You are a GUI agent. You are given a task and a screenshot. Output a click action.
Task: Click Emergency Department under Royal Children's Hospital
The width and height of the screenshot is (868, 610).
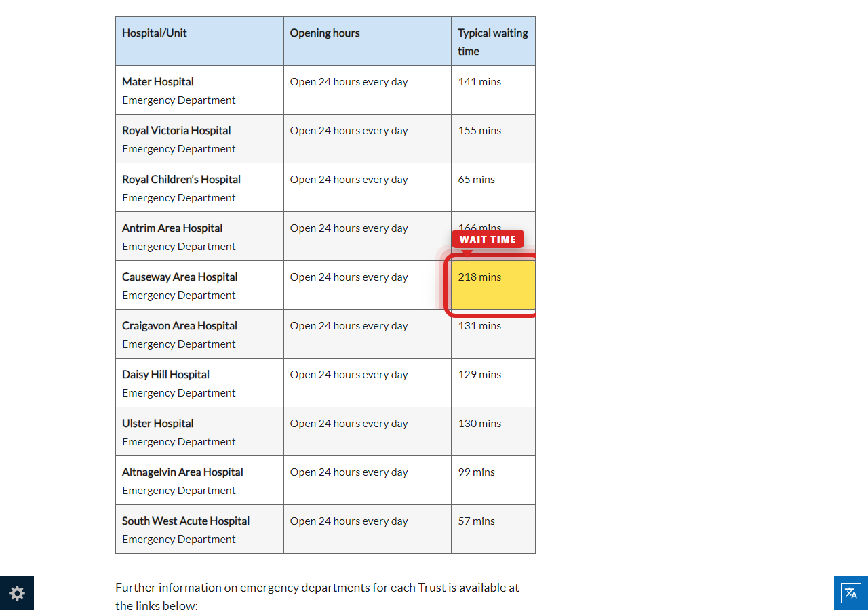pyautogui.click(x=179, y=197)
